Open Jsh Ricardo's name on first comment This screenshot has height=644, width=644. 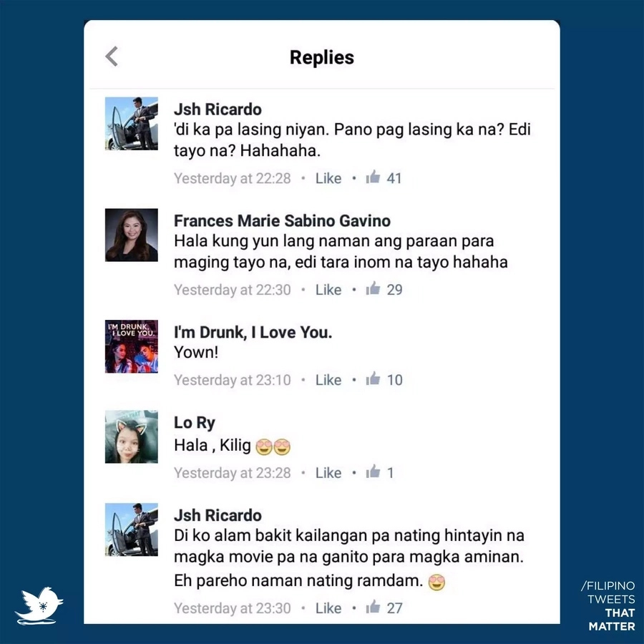click(218, 109)
